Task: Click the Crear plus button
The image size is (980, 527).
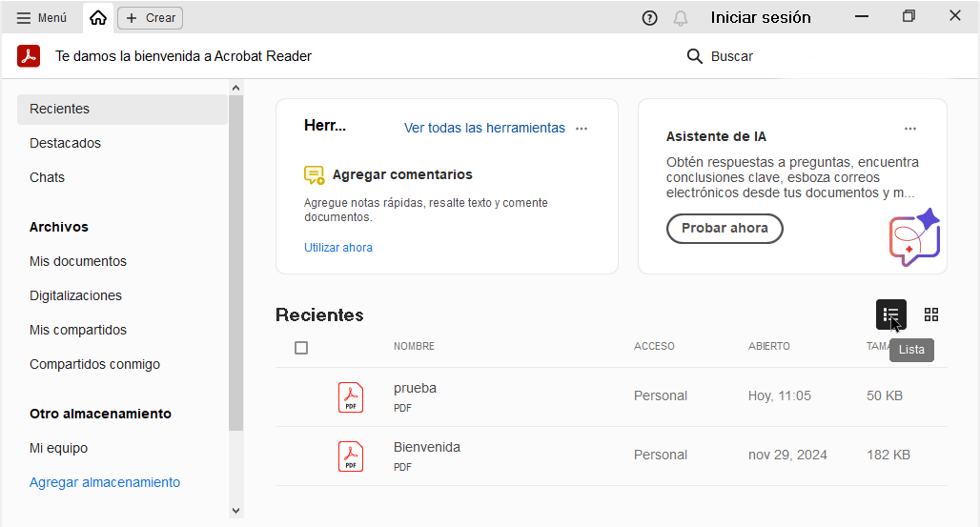Action: click(150, 18)
